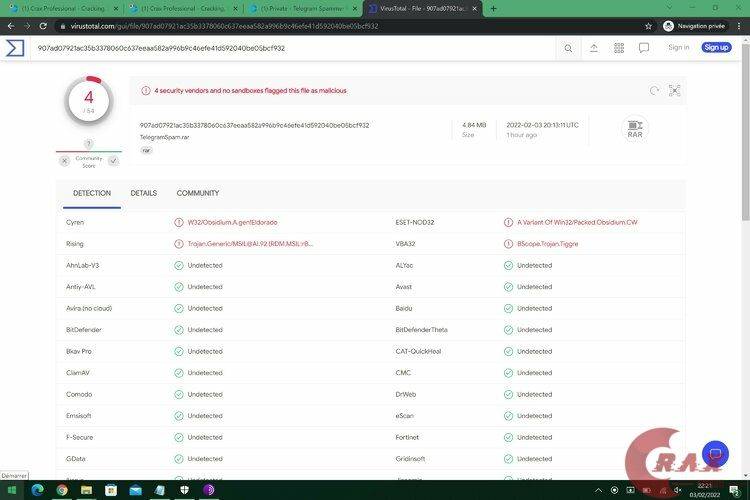Click the volume icon in system tray

click(677, 490)
